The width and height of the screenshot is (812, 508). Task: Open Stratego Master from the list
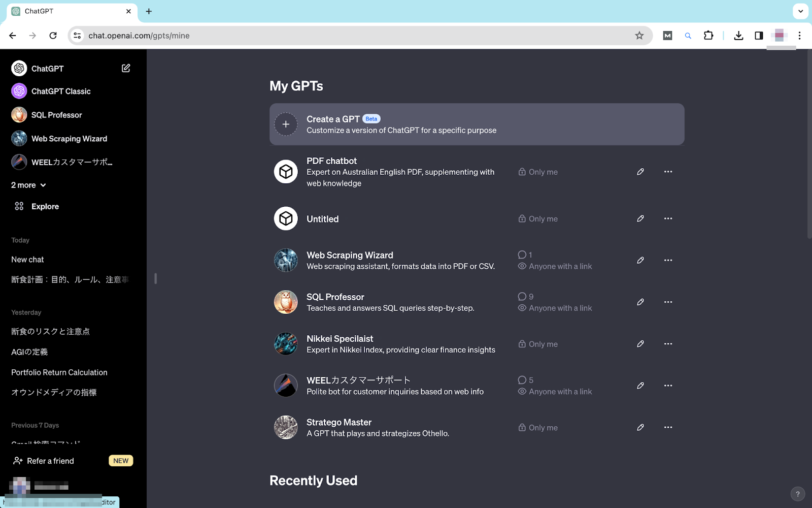[x=477, y=427]
